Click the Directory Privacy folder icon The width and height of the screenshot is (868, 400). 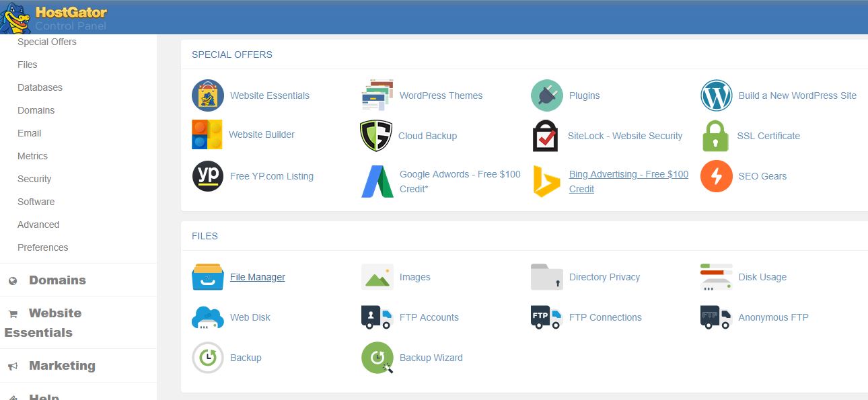pos(547,277)
